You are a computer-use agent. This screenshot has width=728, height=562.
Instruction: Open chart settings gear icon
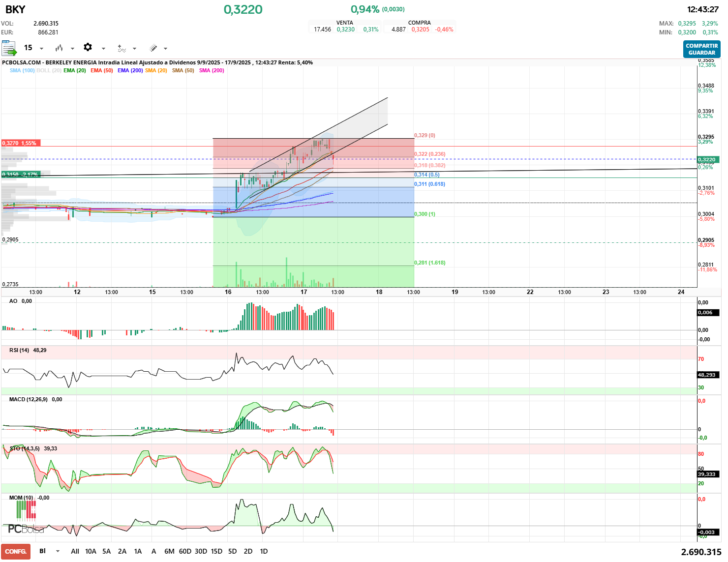(88, 47)
